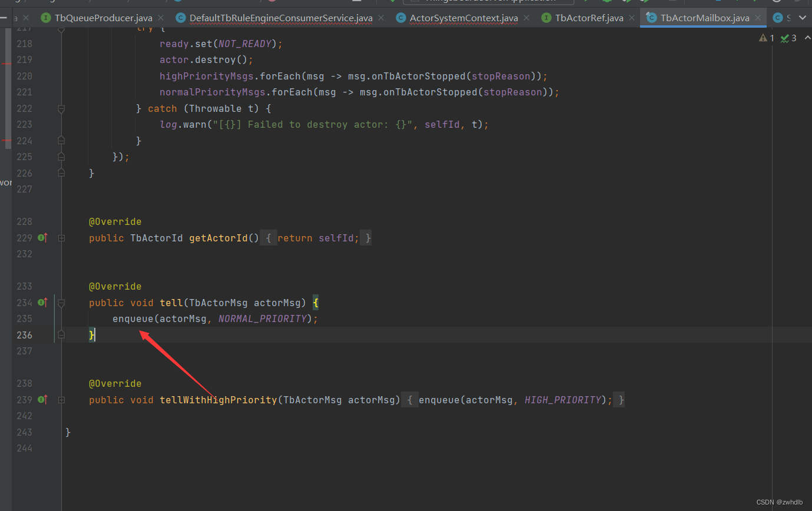Collapse the tell method fold on line 234
812x511 pixels.
61,303
